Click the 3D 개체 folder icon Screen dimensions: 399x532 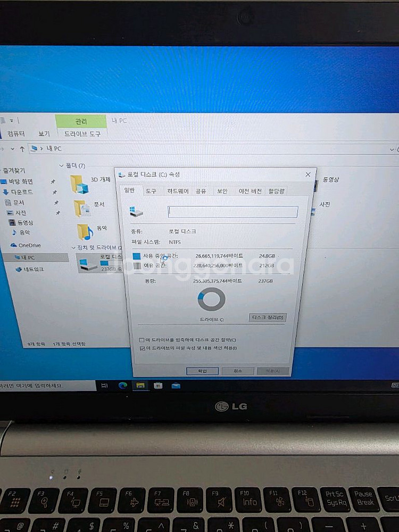[x=79, y=184]
